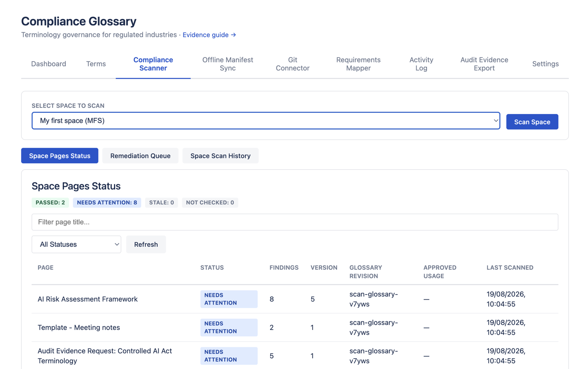This screenshot has width=588, height=369.
Task: Click the Scan Space button
Action: (532, 122)
